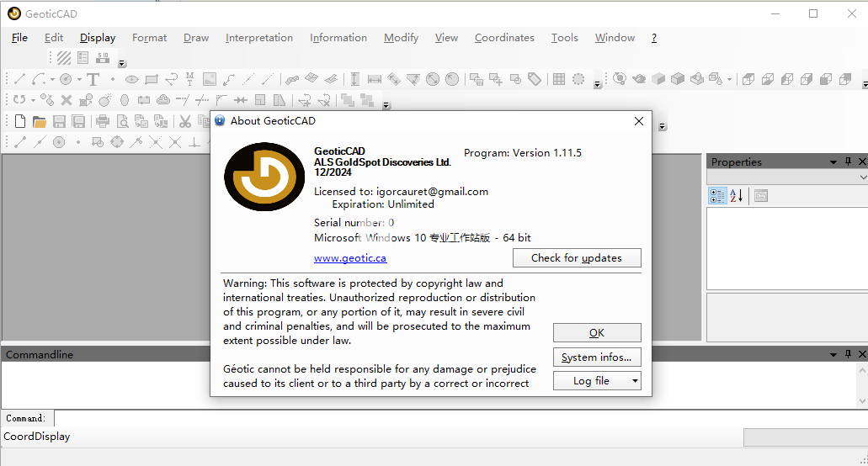
Task: Select the Circle drawing tool
Action: [x=66, y=80]
